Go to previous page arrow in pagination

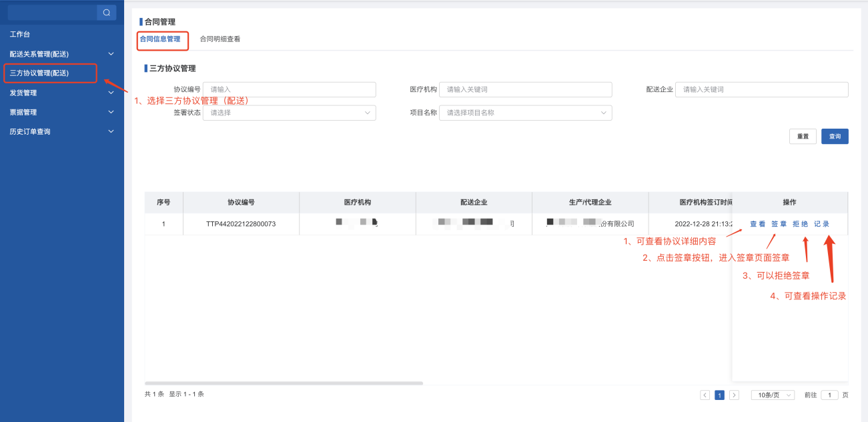click(705, 395)
